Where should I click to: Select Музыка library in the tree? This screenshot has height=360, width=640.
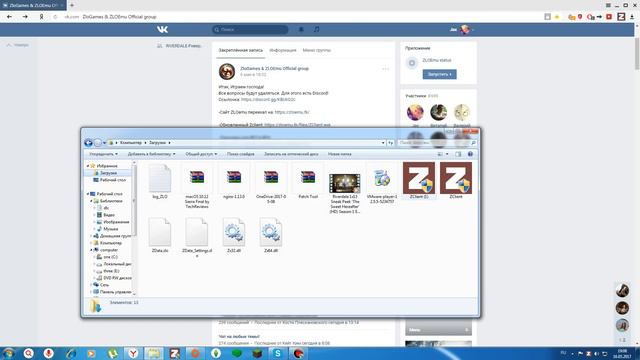coord(107,229)
